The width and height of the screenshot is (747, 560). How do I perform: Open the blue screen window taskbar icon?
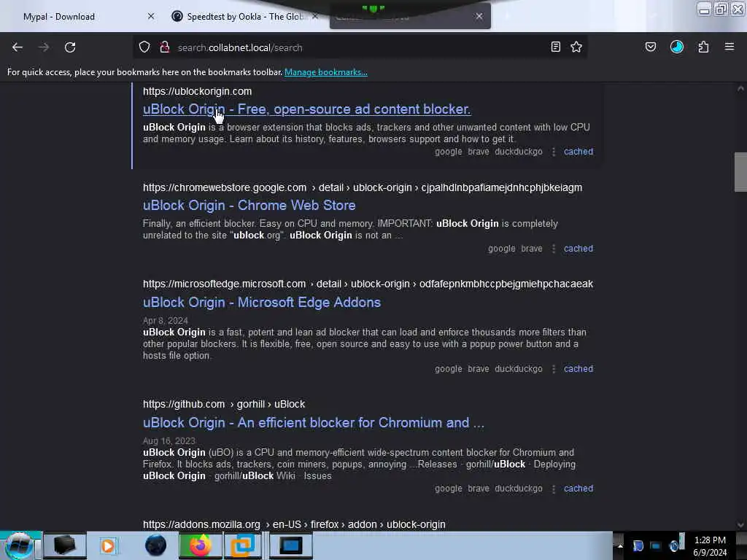coord(290,545)
